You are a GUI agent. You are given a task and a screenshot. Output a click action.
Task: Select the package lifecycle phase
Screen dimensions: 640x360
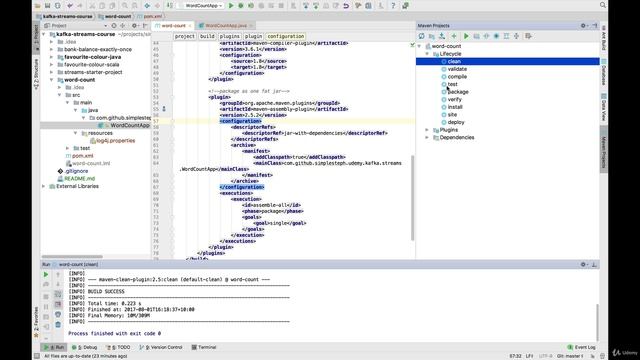(458, 92)
